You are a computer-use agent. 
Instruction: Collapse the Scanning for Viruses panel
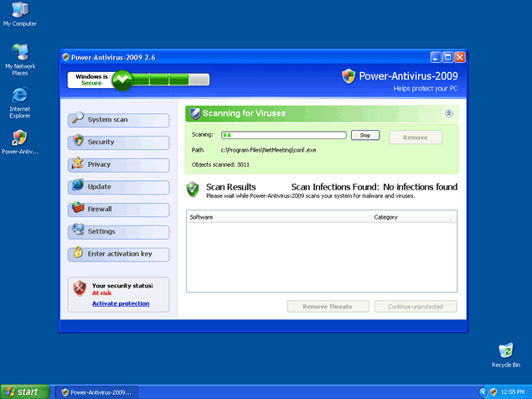pyautogui.click(x=449, y=113)
